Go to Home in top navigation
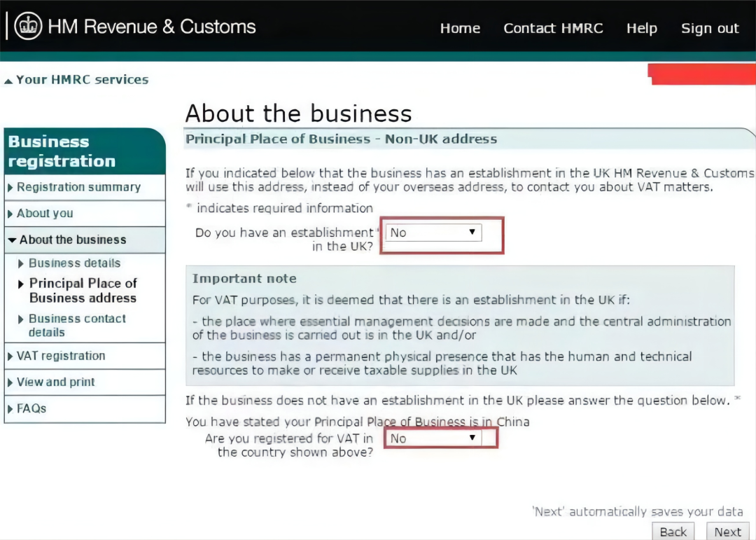The width and height of the screenshot is (756, 540). point(460,28)
